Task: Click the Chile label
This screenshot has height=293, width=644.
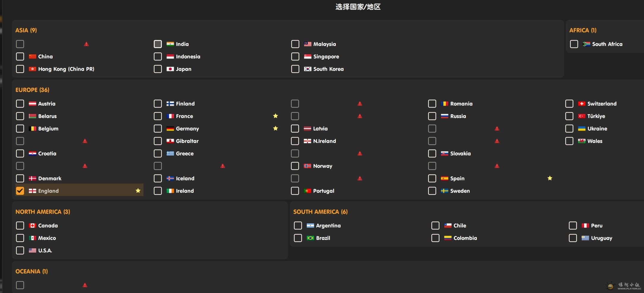Action: 460,225
